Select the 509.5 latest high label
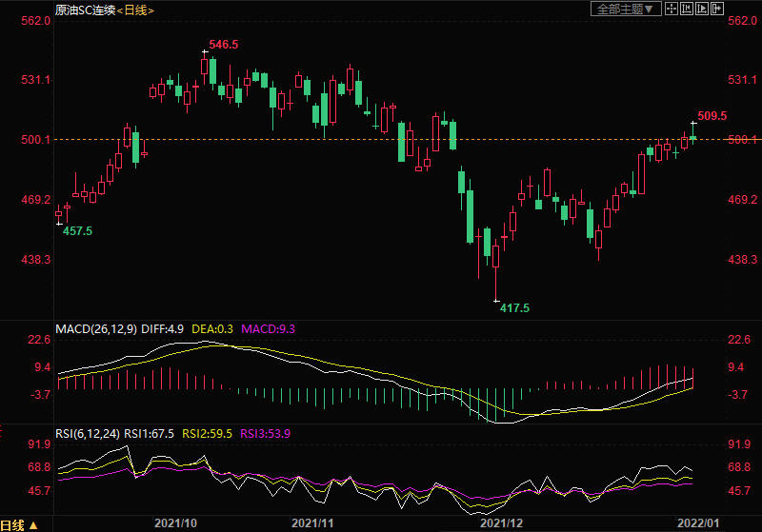The height and width of the screenshot is (532, 762). tap(712, 116)
